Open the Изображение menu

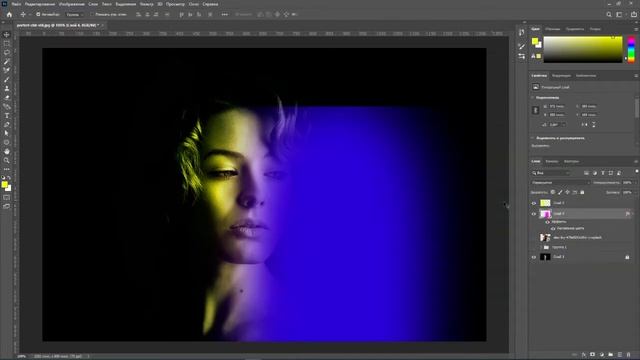pyautogui.click(x=72, y=4)
